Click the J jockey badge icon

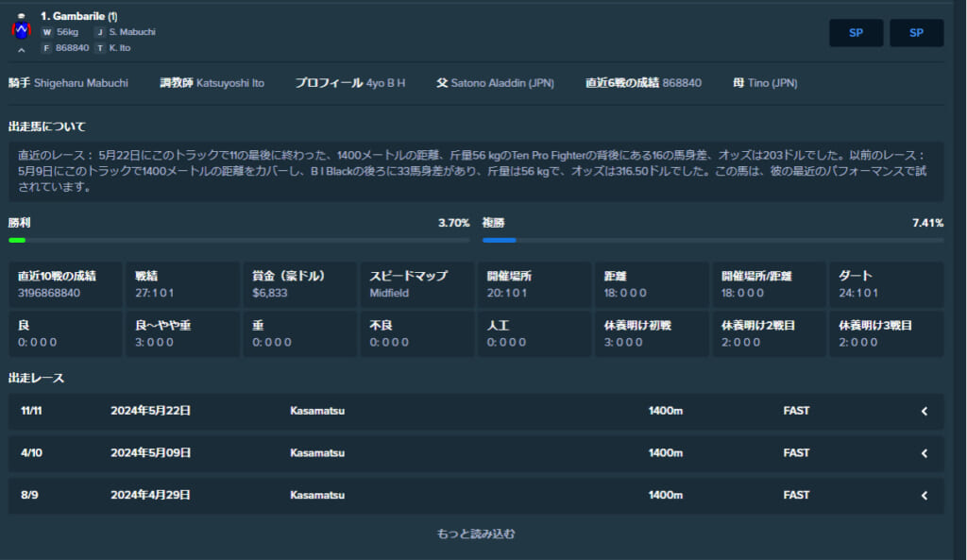tap(99, 32)
